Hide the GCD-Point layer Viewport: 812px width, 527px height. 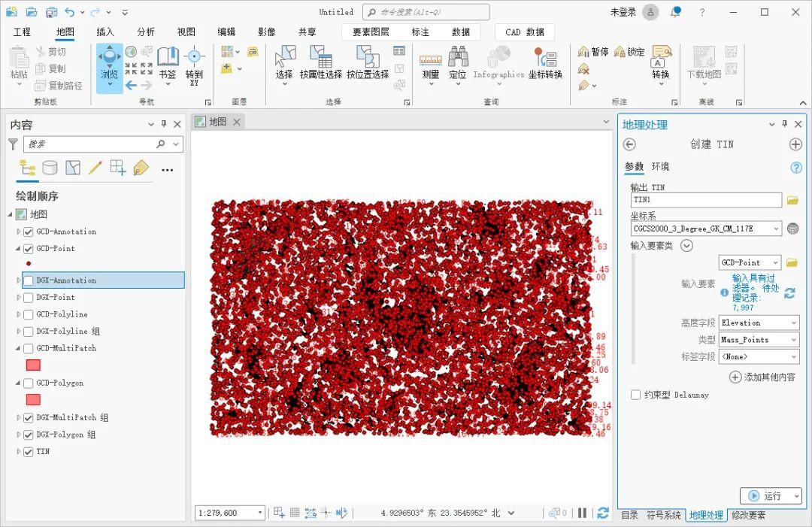pos(27,248)
